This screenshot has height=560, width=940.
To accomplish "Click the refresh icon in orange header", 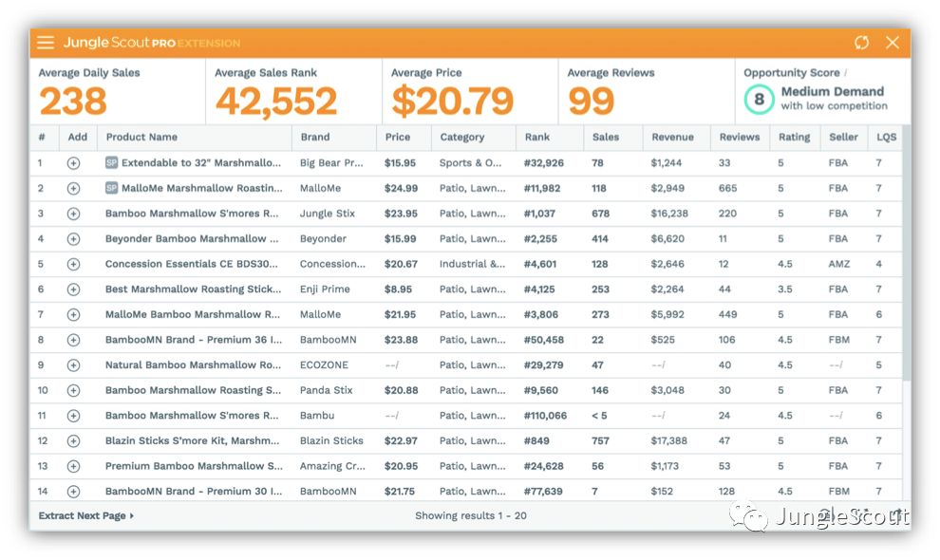I will (x=861, y=43).
